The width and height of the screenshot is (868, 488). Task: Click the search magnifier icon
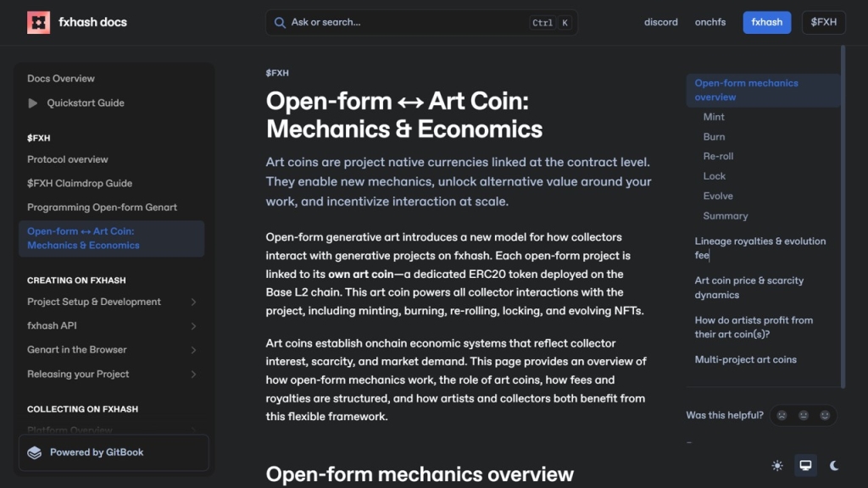[279, 23]
